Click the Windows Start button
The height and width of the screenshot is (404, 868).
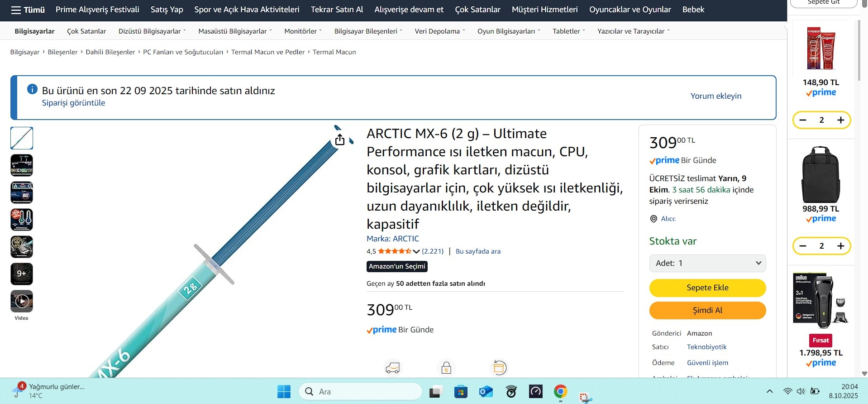[284, 391]
